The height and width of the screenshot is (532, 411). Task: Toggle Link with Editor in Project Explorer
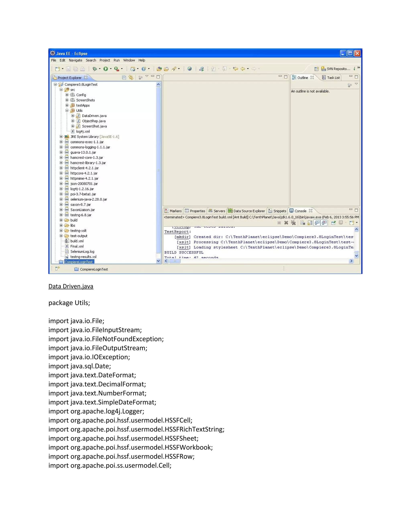pos(131,78)
